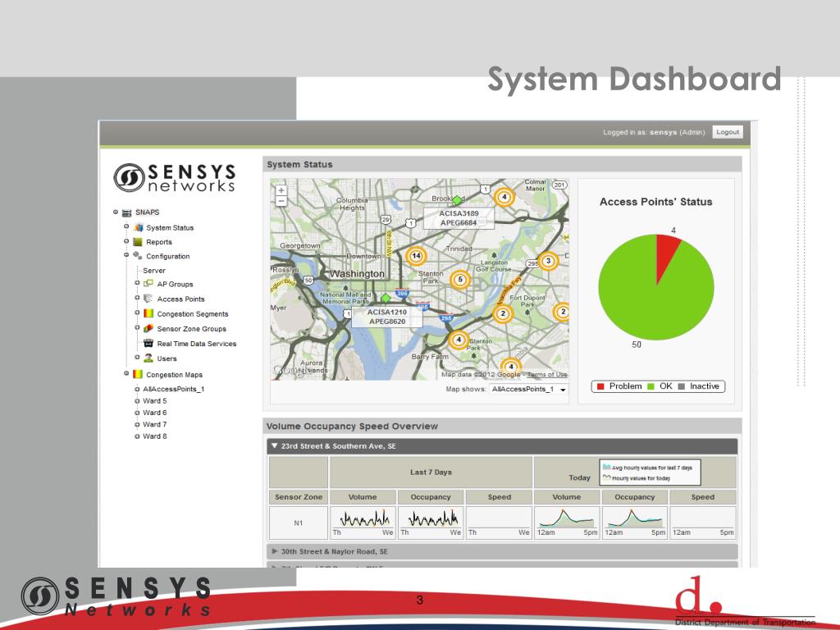The width and height of the screenshot is (840, 630).
Task: Click the Users person icon
Action: tap(148, 358)
